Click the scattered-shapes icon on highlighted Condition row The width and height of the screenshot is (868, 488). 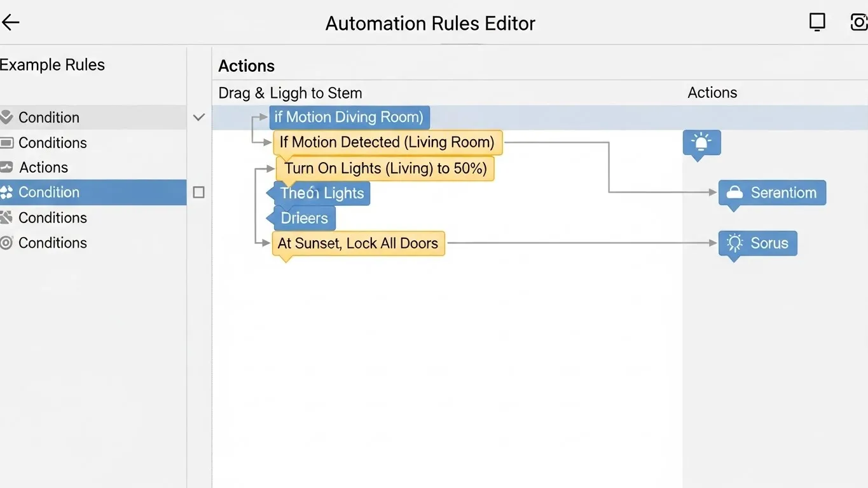(x=7, y=192)
